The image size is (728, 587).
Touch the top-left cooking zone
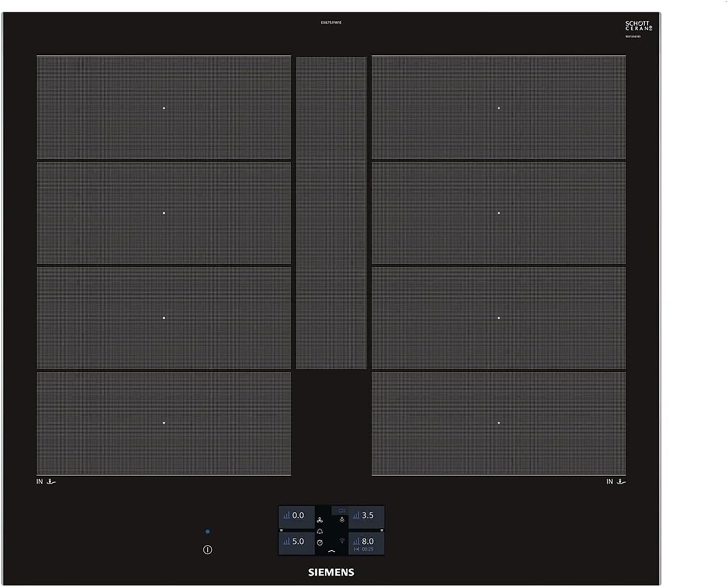point(164,107)
